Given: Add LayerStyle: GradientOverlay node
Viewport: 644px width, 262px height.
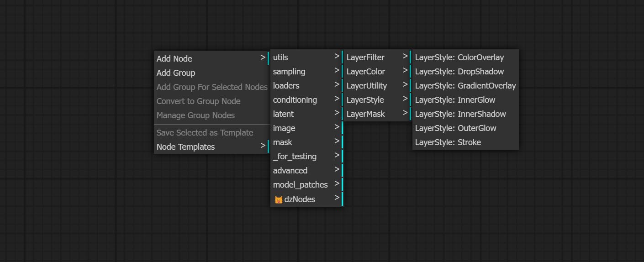Looking at the screenshot, I should (465, 86).
